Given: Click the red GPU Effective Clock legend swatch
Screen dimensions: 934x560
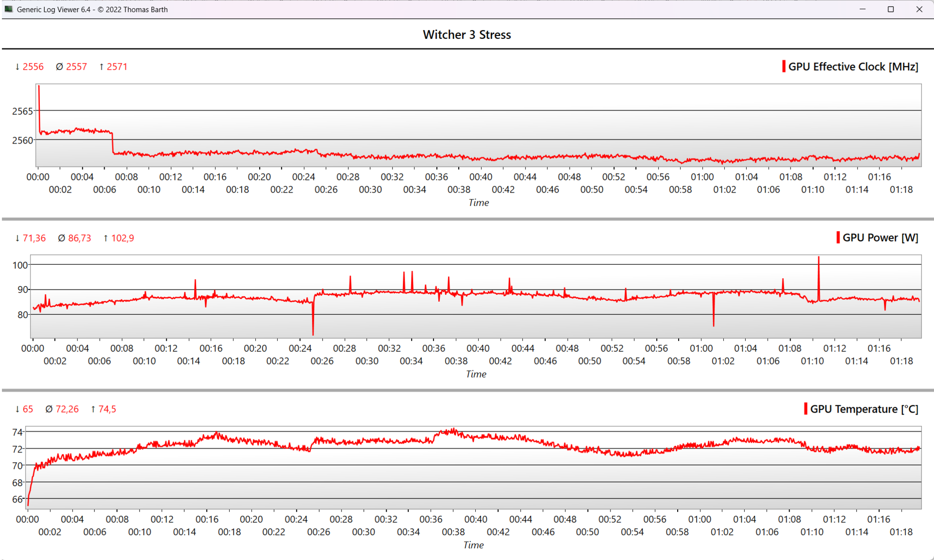Looking at the screenshot, I should [783, 67].
